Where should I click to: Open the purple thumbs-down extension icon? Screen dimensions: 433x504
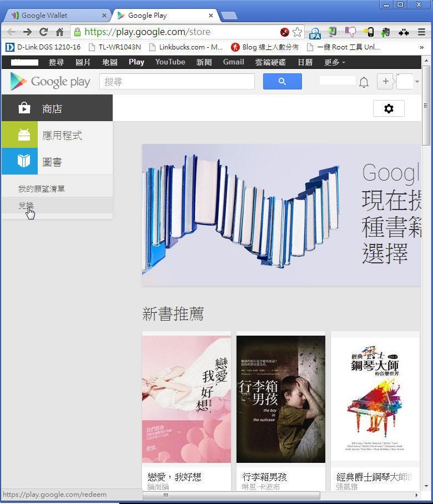tap(350, 32)
